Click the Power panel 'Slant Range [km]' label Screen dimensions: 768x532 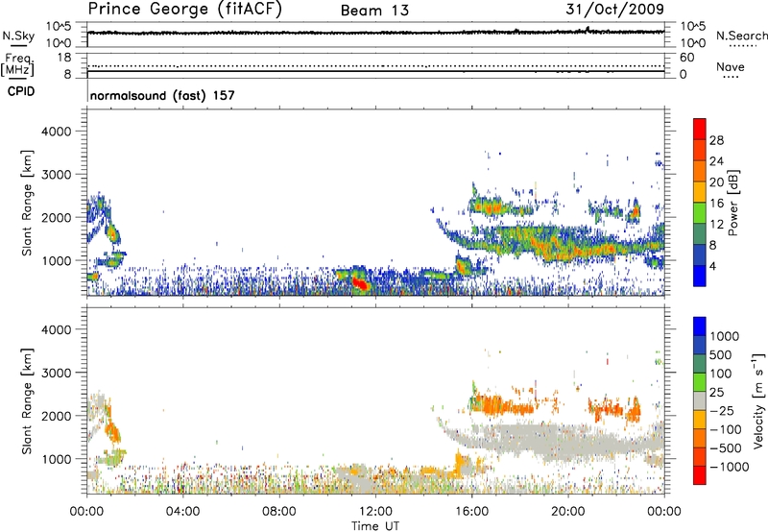27,203
